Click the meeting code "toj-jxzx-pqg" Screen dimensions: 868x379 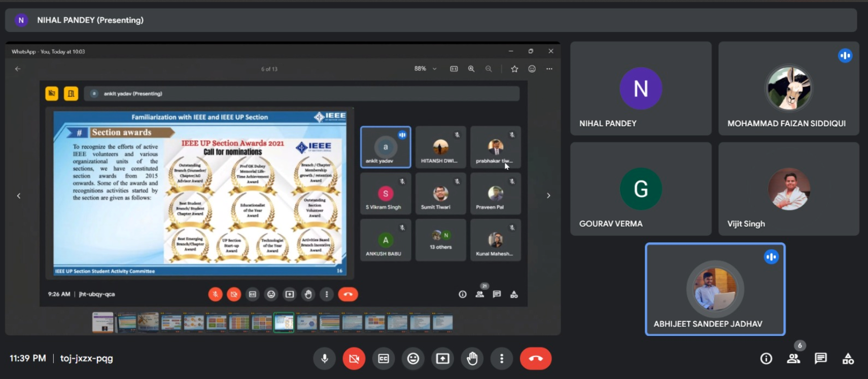87,358
